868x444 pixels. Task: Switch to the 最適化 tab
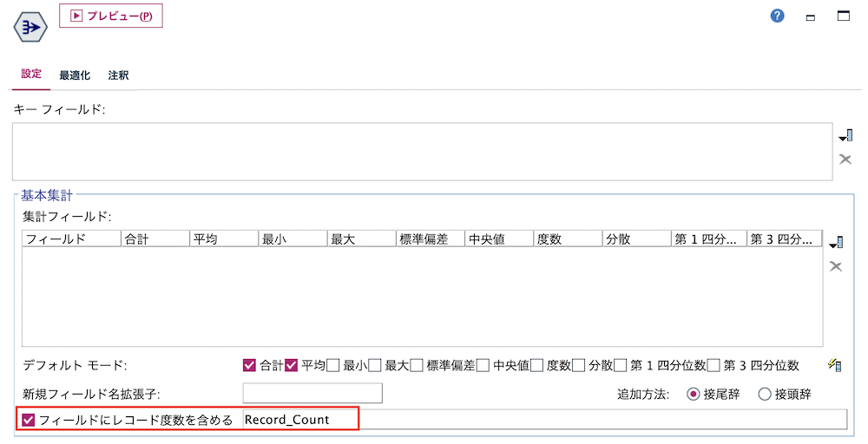[75, 75]
